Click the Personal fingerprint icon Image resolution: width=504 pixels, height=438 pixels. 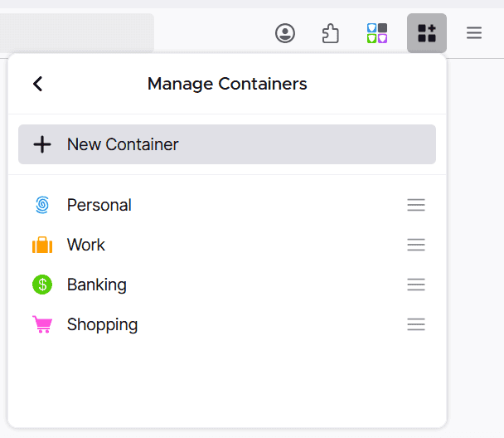pos(42,205)
